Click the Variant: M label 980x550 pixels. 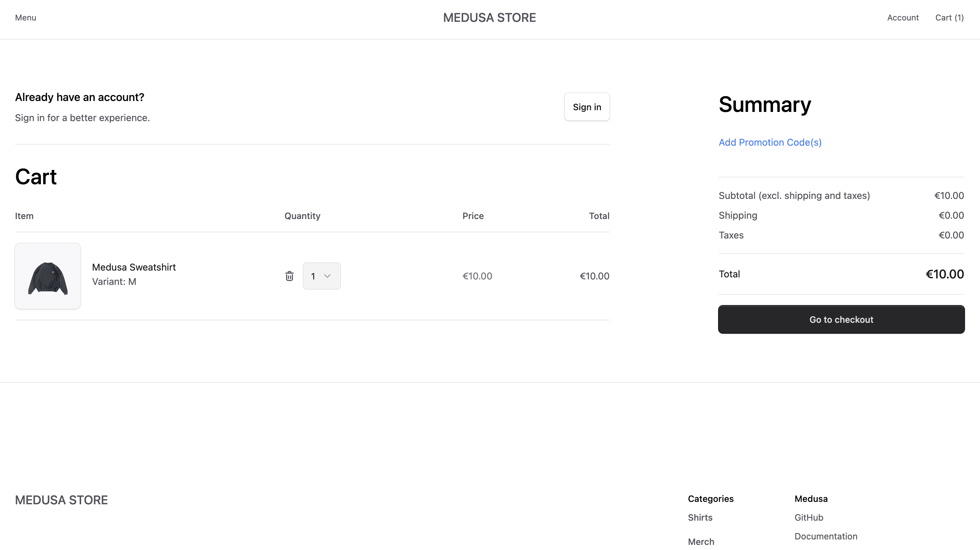coord(114,282)
